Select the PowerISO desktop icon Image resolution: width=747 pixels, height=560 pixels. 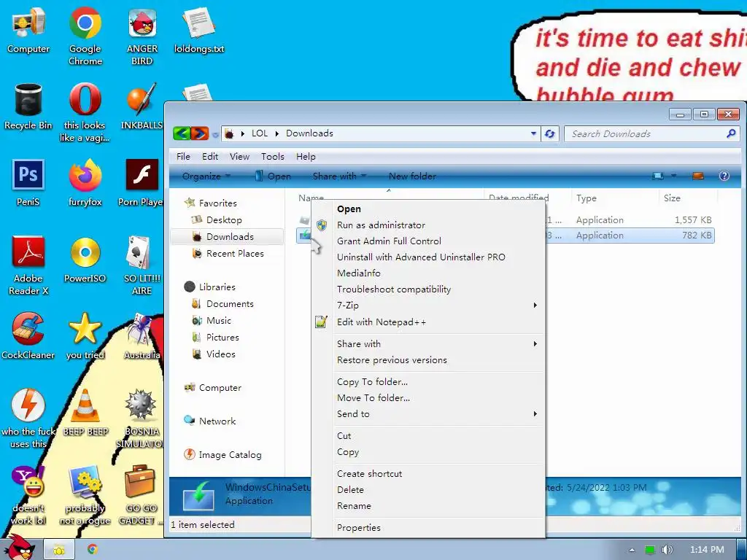pos(85,260)
